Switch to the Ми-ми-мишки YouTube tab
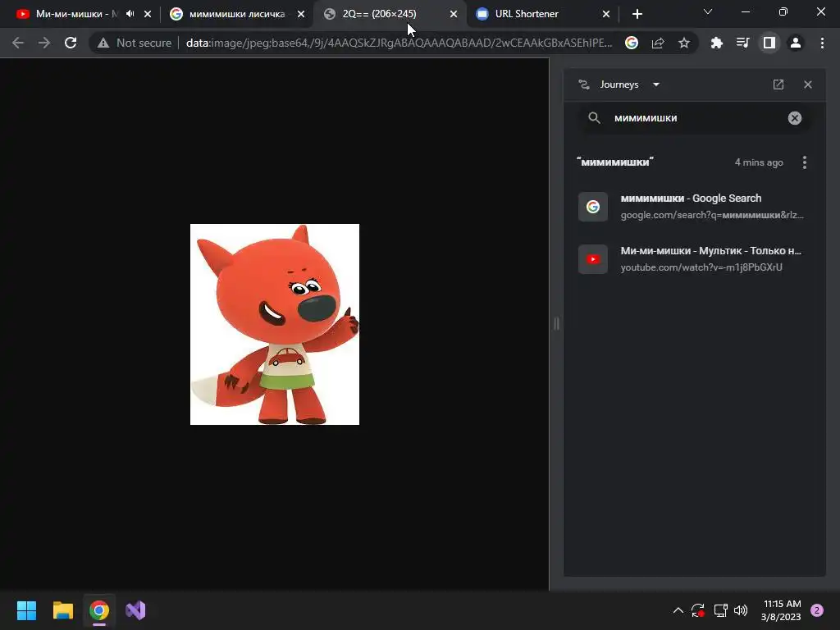This screenshot has width=840, height=630. pos(77,14)
